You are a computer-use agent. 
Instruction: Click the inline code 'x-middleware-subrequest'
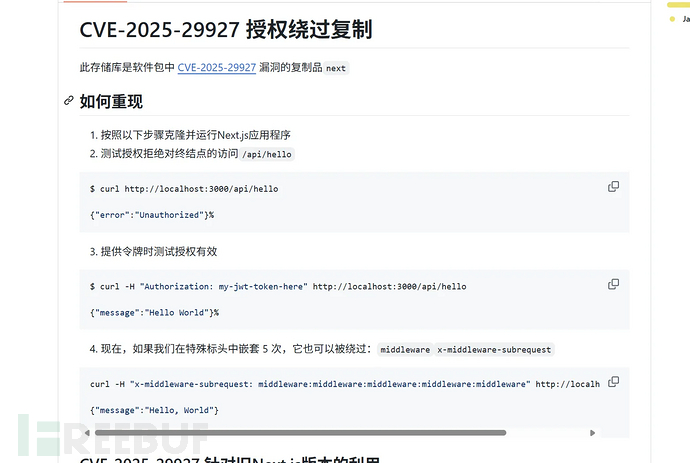tap(494, 350)
